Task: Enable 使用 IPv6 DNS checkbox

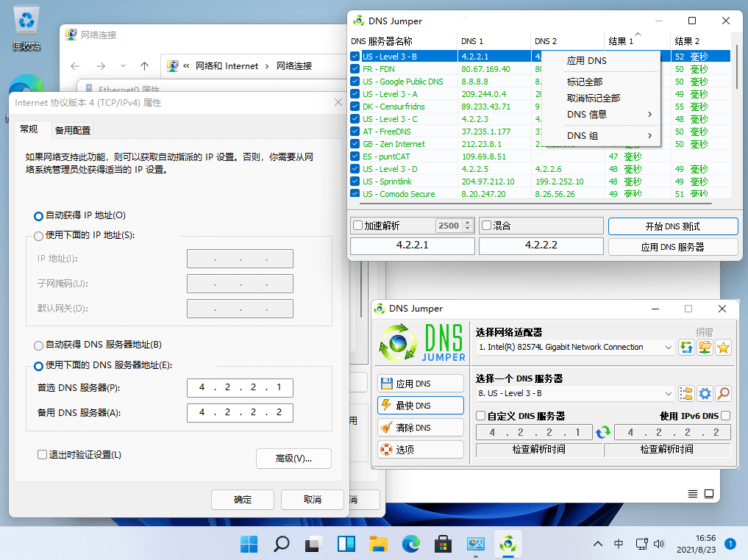Action: click(726, 416)
